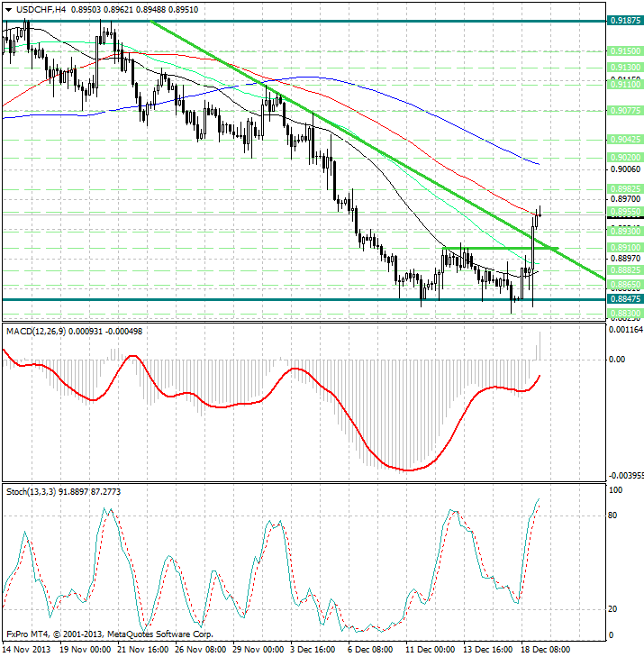Click the 0.88300 price level label
Image resolution: width=644 pixels, height=657 pixels.
point(624,313)
